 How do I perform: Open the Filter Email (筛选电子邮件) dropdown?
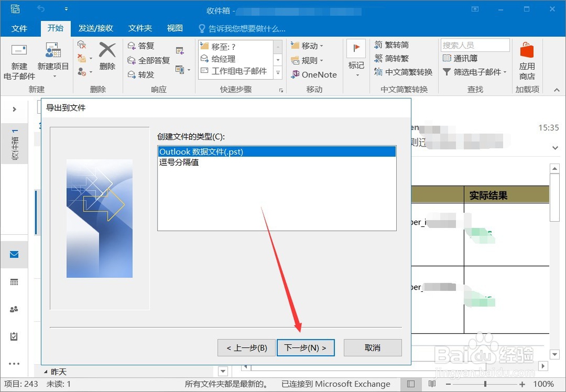point(475,72)
